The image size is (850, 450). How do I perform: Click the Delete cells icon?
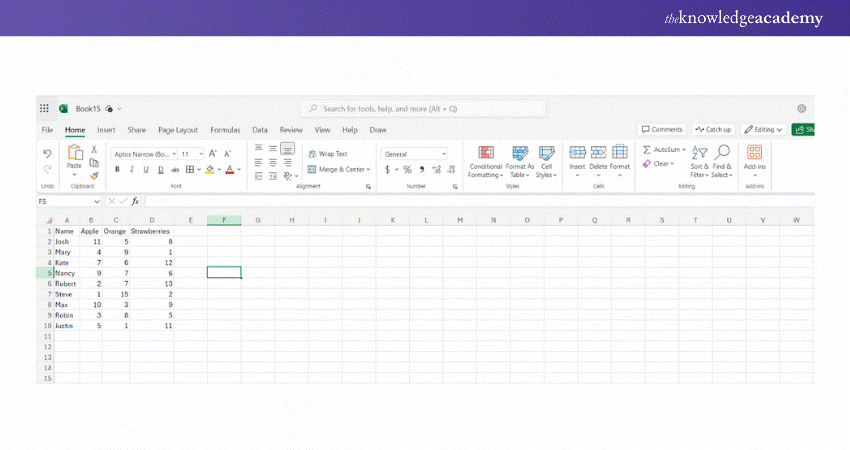pos(598,153)
